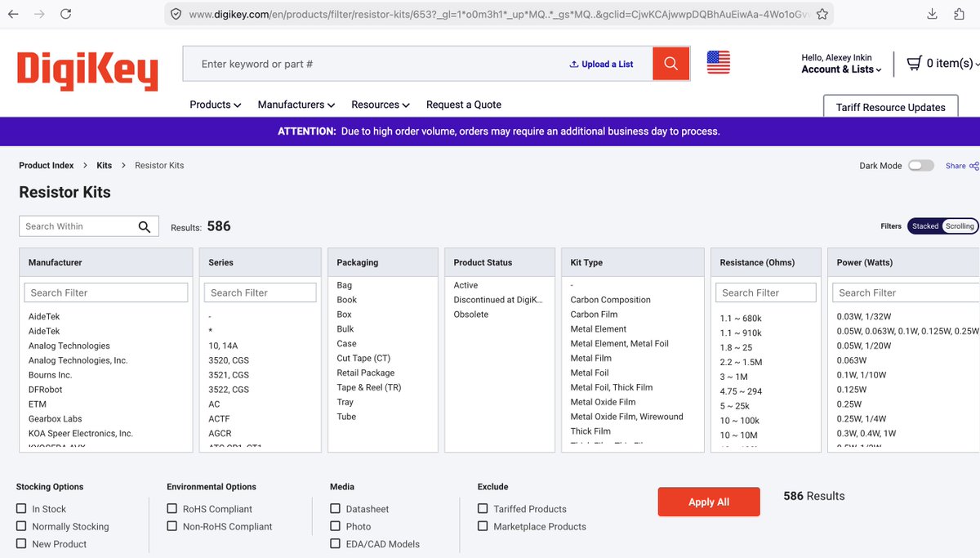This screenshot has width=980, height=558.
Task: Click Resistance Search Filter field
Action: [x=766, y=292]
